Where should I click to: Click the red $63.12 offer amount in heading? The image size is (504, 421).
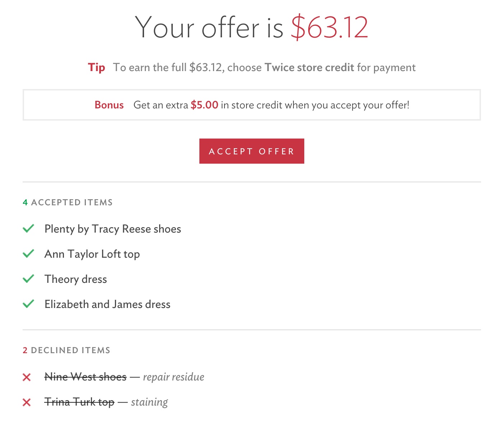pyautogui.click(x=329, y=27)
